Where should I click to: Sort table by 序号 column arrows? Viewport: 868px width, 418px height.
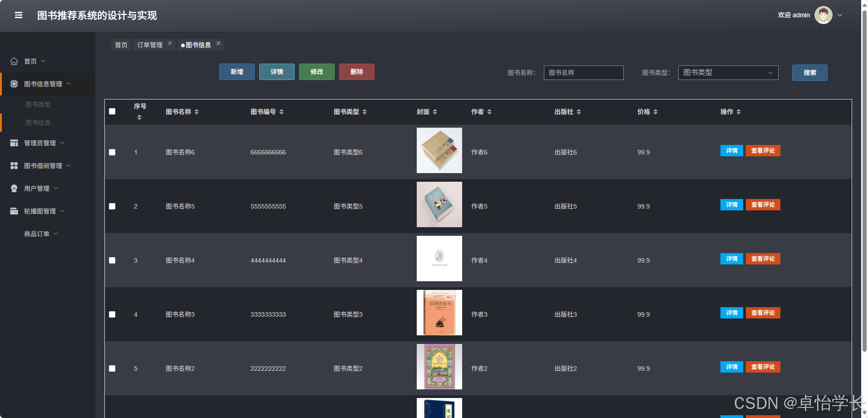click(x=139, y=117)
